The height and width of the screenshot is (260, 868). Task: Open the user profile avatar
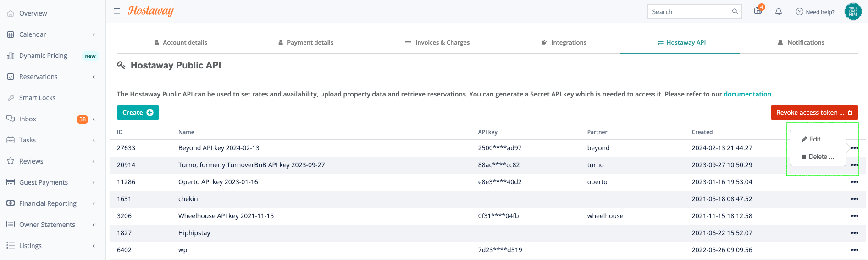(x=853, y=11)
